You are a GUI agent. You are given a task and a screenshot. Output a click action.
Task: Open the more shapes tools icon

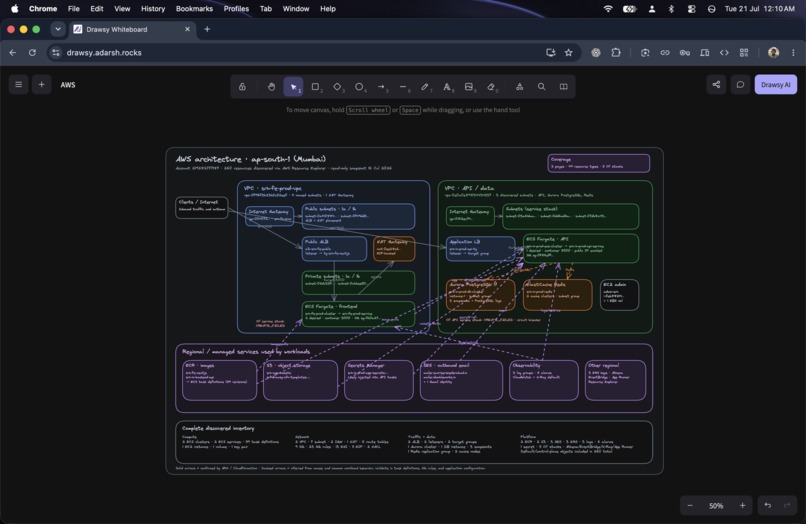(520, 87)
